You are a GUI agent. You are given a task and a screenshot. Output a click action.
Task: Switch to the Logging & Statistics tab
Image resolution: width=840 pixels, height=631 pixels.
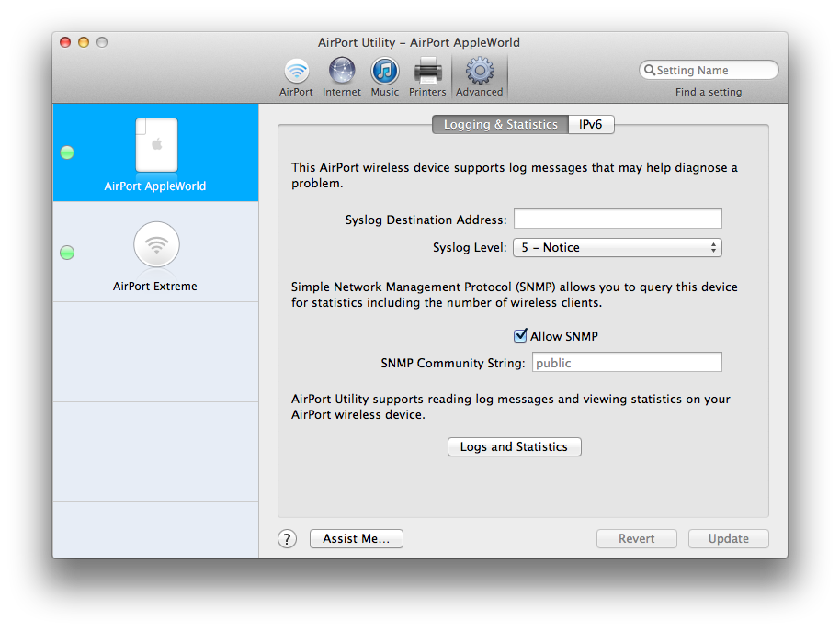point(500,124)
